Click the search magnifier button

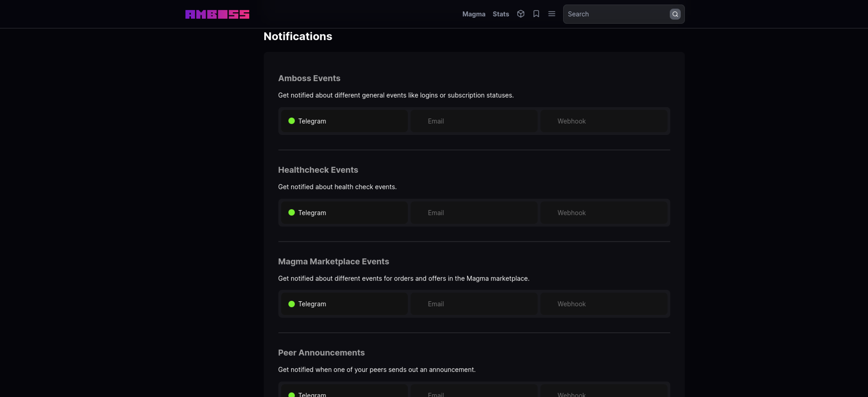tap(675, 14)
